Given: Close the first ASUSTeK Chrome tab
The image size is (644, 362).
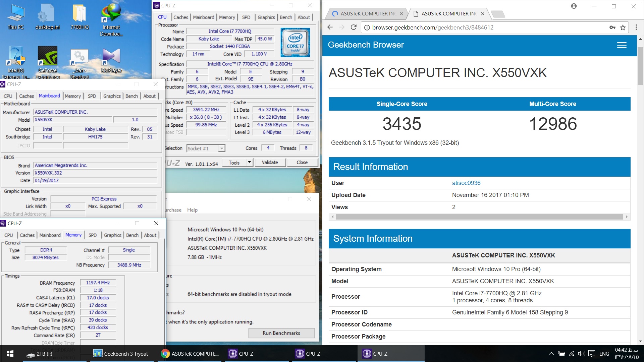Looking at the screenshot, I should pyautogui.click(x=401, y=14).
